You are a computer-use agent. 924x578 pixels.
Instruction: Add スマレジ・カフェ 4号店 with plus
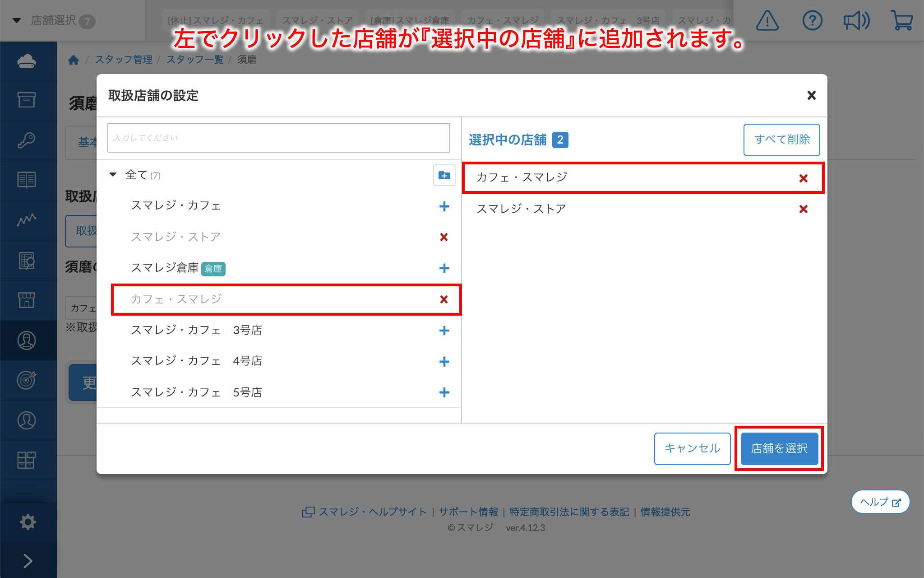444,362
